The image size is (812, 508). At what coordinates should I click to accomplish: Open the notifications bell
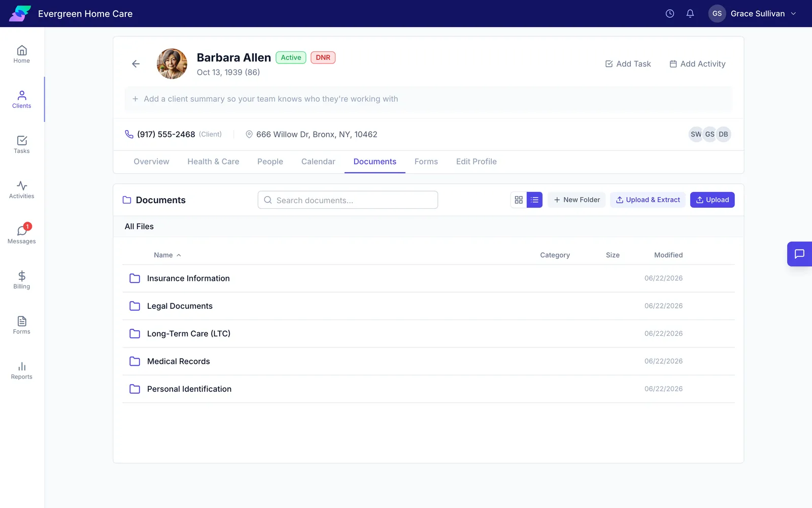pos(690,14)
